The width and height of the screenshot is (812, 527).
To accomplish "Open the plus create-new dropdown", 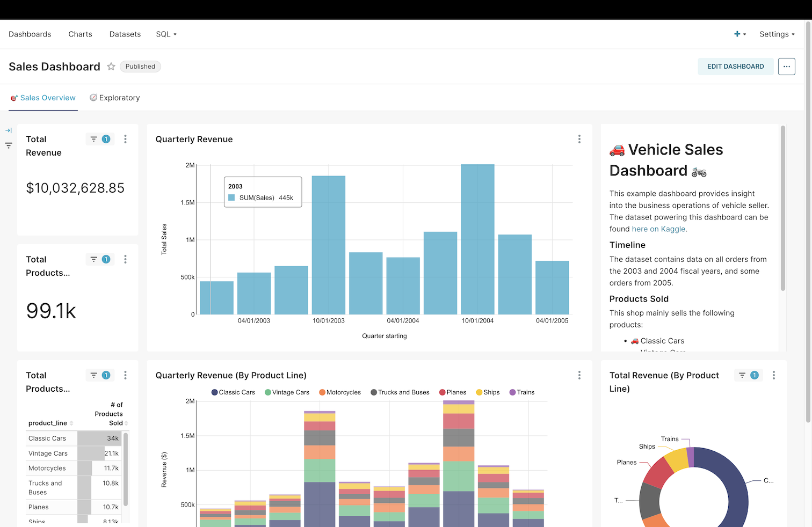I will click(740, 34).
